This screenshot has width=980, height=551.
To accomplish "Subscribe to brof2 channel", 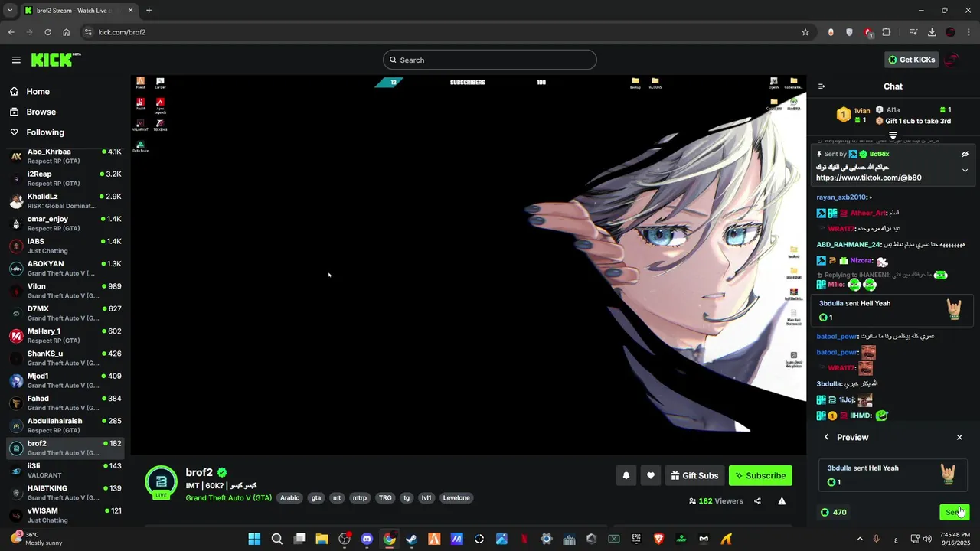I will pyautogui.click(x=760, y=475).
